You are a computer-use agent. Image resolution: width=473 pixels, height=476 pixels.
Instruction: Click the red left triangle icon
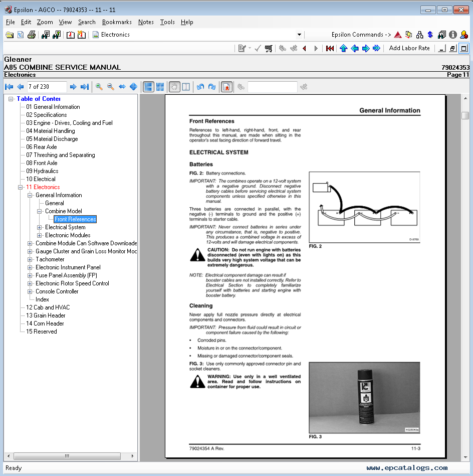[305, 48]
